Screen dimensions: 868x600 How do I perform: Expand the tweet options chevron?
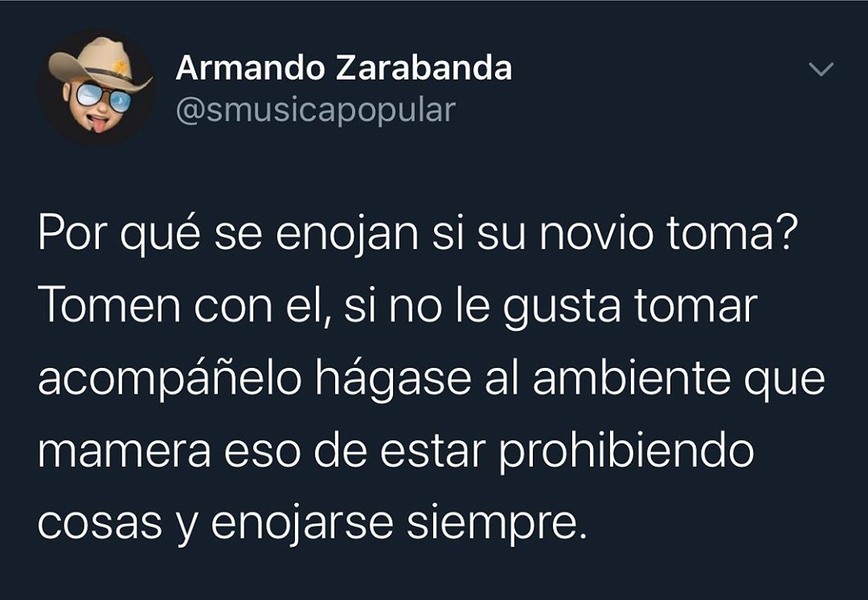[821, 69]
